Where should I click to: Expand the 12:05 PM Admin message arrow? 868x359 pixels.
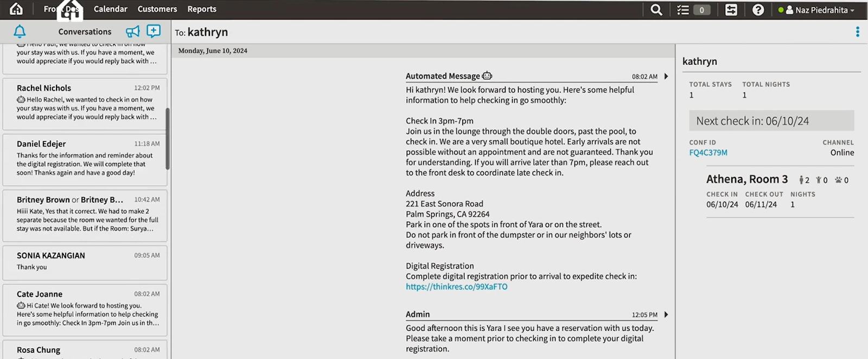(x=666, y=314)
